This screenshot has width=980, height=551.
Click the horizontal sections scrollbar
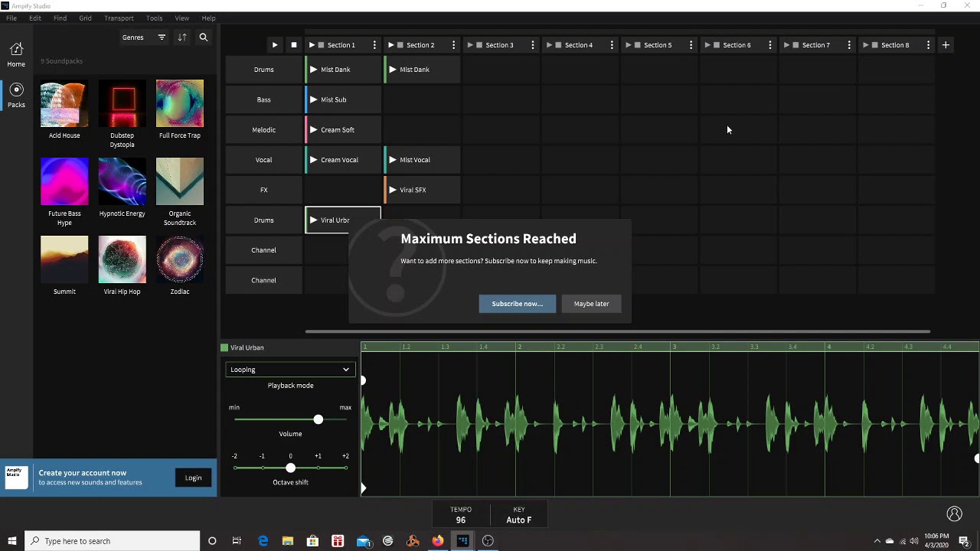(617, 332)
